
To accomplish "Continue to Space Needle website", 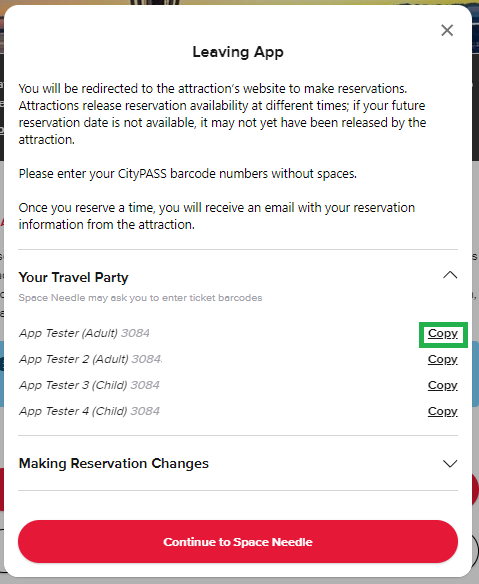I will (238, 542).
